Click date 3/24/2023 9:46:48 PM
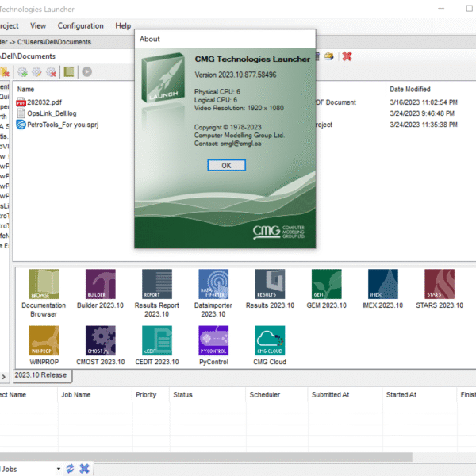The width and height of the screenshot is (476, 476). pos(422,113)
